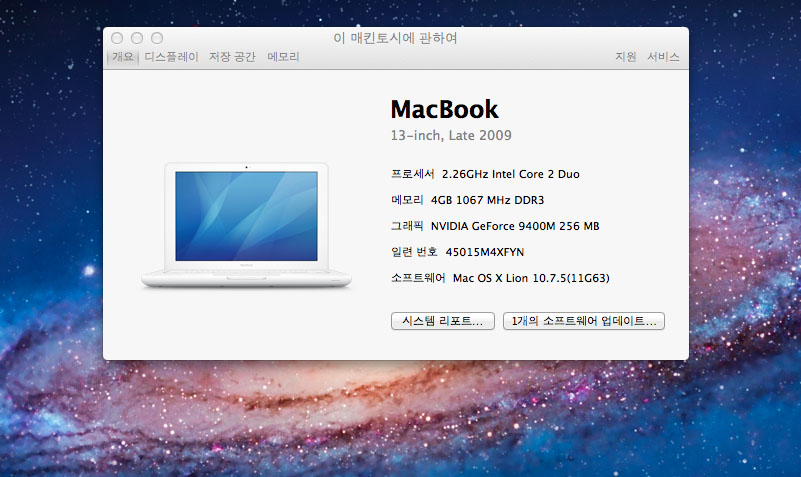801x477 pixels.
Task: Open the 서비스 section
Action: (663, 57)
